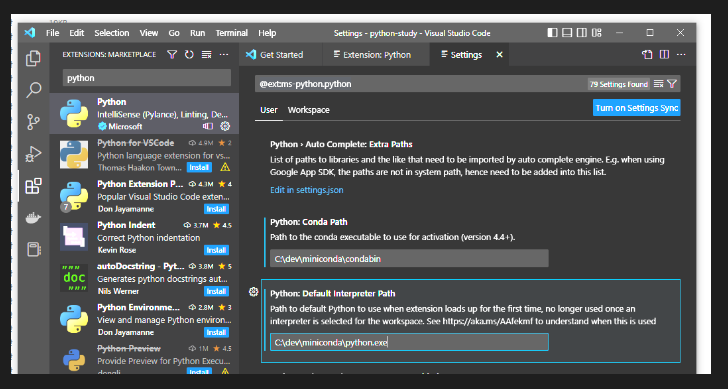Open gear menu for Default Interpreter Path

pyautogui.click(x=254, y=292)
